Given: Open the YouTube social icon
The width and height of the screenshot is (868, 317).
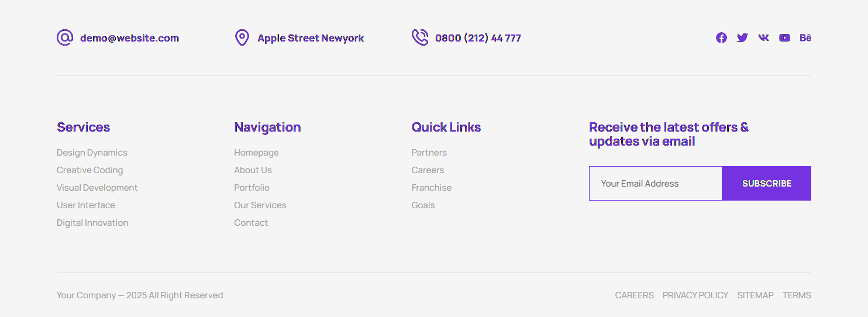Looking at the screenshot, I should coord(784,38).
